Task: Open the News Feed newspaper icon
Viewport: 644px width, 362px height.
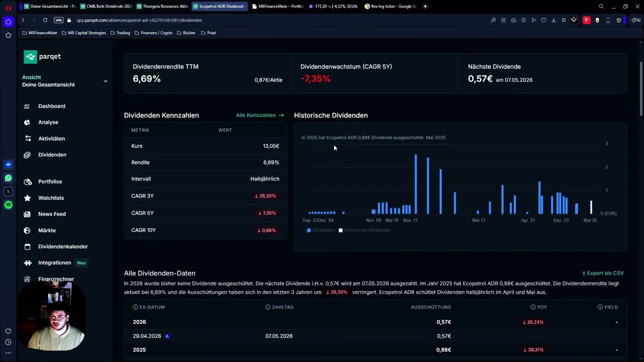Action: (x=27, y=214)
